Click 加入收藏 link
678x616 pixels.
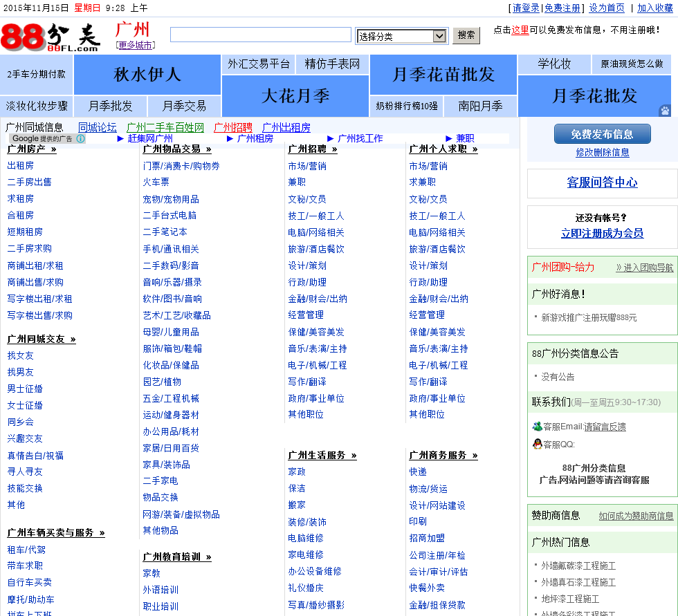click(x=655, y=8)
